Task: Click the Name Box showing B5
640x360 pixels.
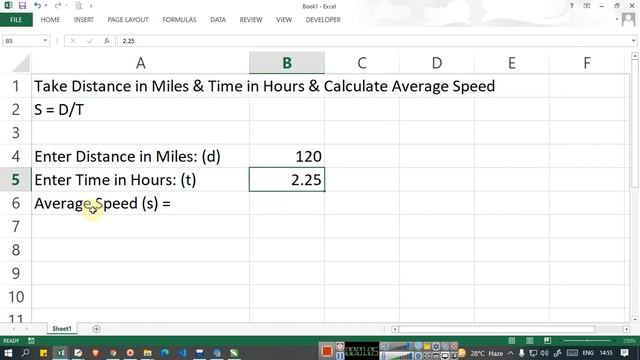Action: point(22,41)
